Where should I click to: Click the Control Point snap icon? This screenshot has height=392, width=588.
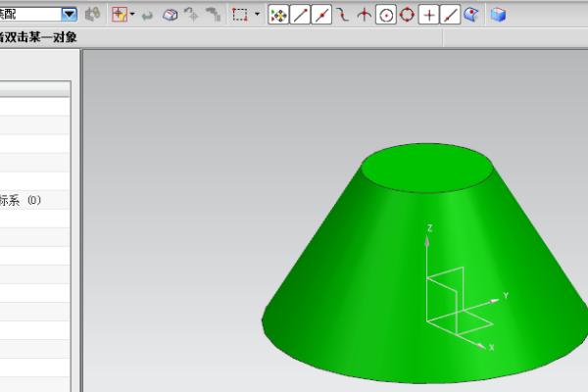click(x=342, y=15)
